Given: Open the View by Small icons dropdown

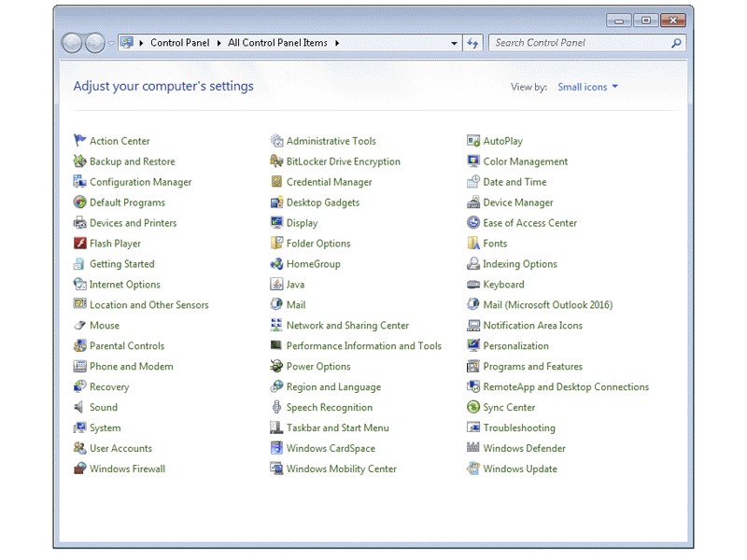Looking at the screenshot, I should coord(588,87).
